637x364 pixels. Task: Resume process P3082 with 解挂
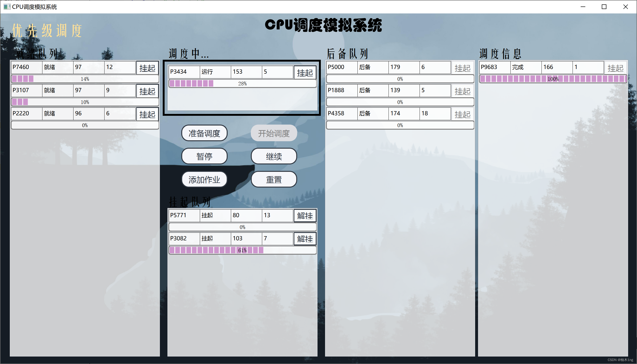(305, 239)
